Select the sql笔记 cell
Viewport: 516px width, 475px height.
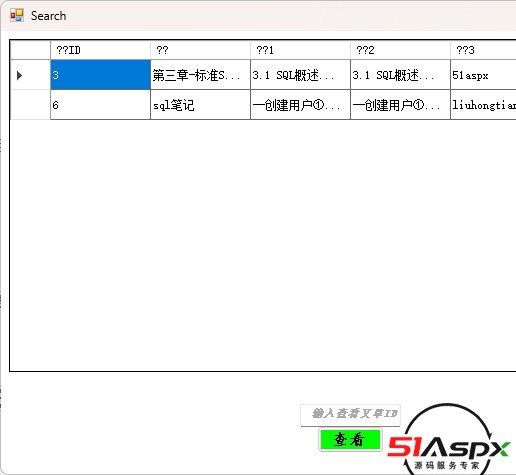(200, 105)
